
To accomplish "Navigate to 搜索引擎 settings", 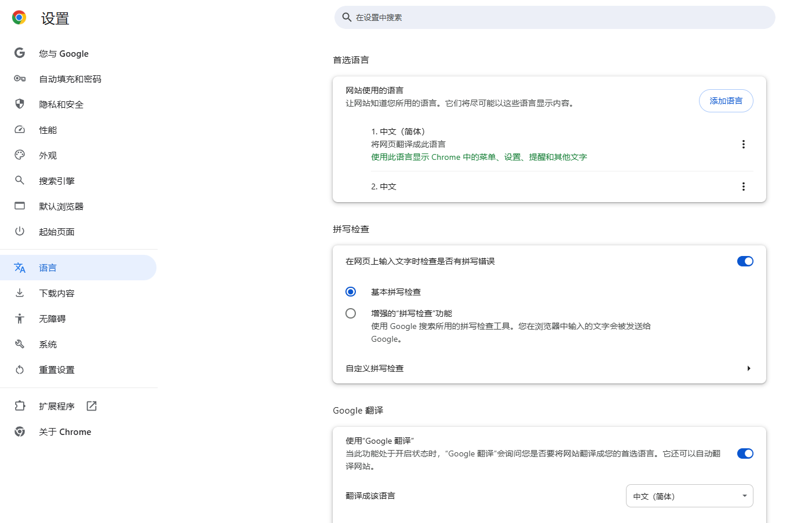I will pos(78,181).
